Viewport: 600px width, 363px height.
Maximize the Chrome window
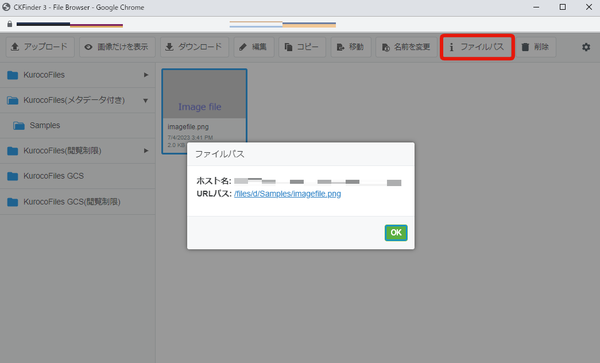tap(562, 7)
